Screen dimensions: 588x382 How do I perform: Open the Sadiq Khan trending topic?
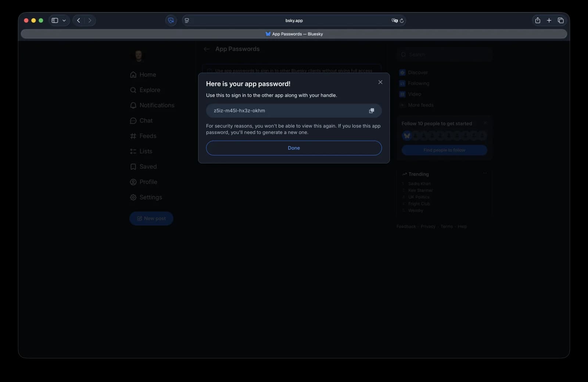click(x=419, y=184)
